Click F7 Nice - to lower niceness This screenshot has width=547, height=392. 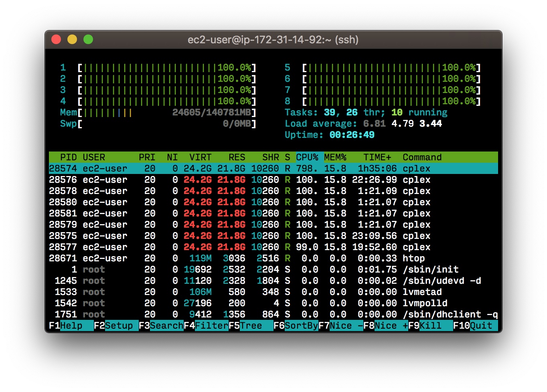(340, 325)
